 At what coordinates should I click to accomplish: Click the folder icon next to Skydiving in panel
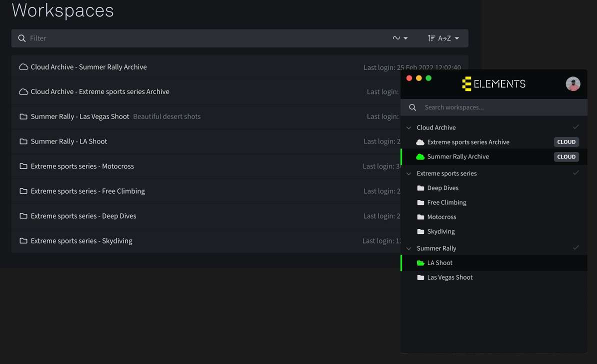(x=420, y=232)
